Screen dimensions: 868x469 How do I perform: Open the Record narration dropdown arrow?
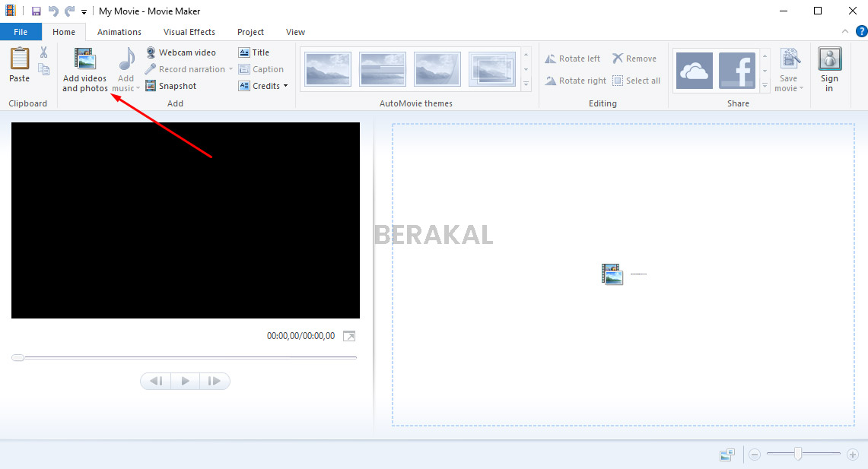pyautogui.click(x=231, y=68)
